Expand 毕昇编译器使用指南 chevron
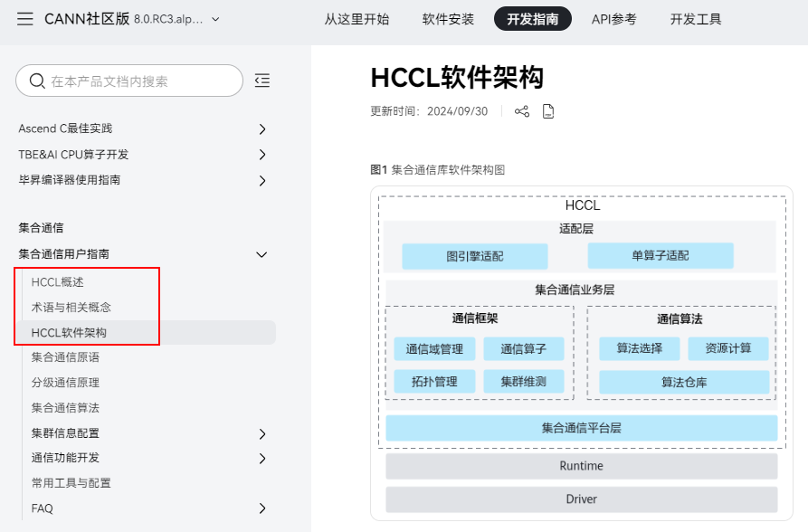 click(x=262, y=180)
